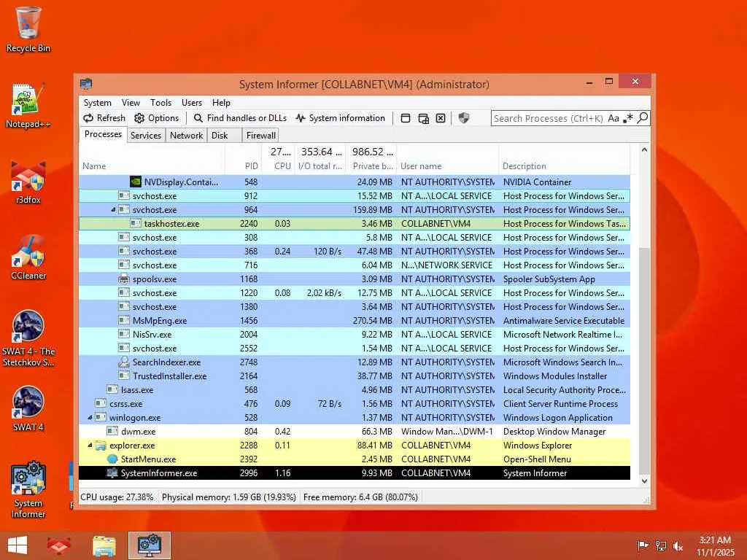Screen dimensions: 747x560
Task: Collapse the winlogon.exe tree node
Action: pos(90,418)
